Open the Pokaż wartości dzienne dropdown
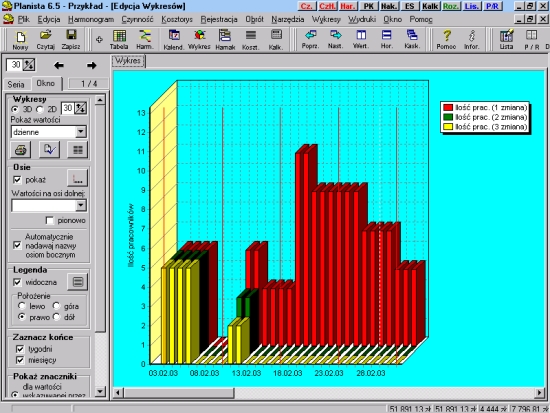 [81, 132]
